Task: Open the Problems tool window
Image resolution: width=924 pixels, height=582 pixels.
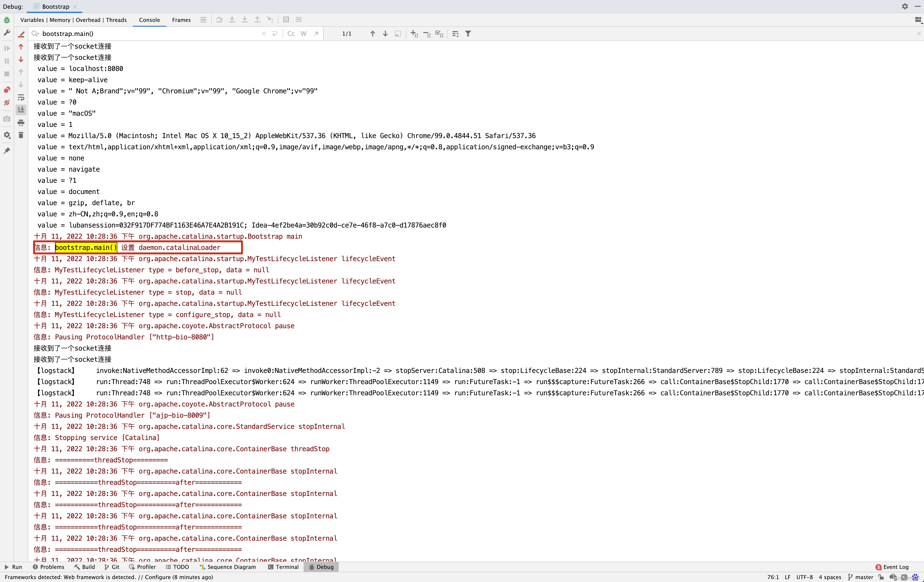Action: [x=48, y=567]
